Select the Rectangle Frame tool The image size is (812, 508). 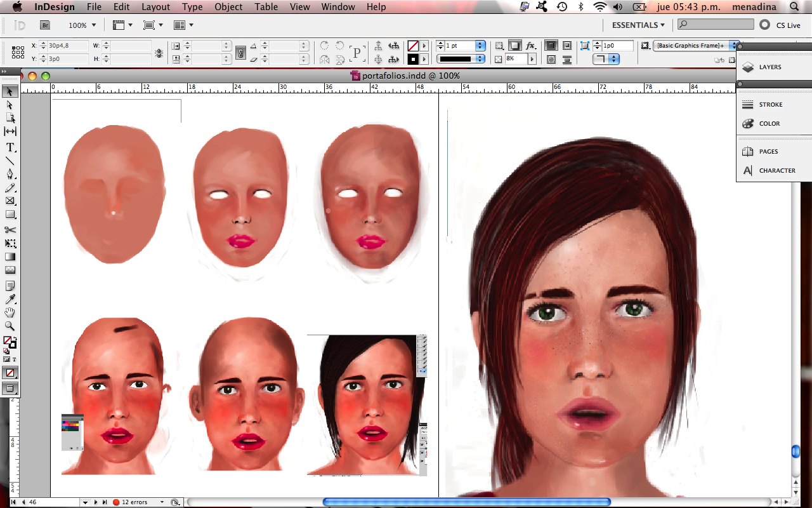tap(10, 201)
